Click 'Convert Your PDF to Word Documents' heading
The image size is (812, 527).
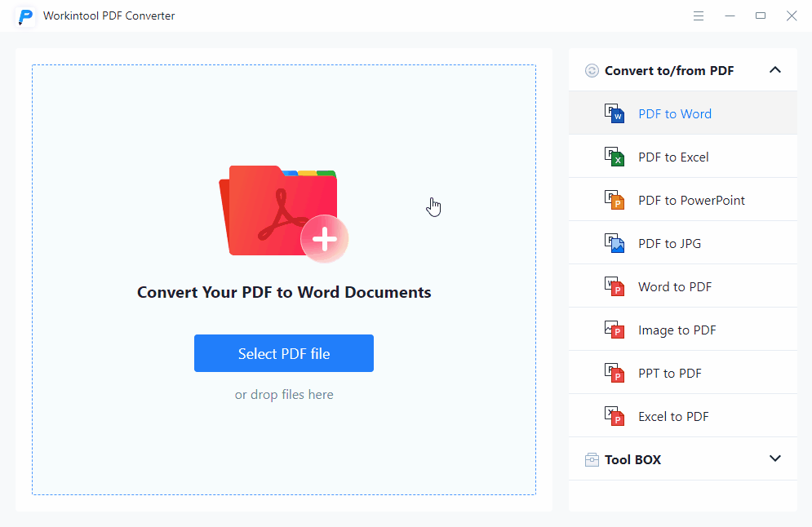pos(284,293)
